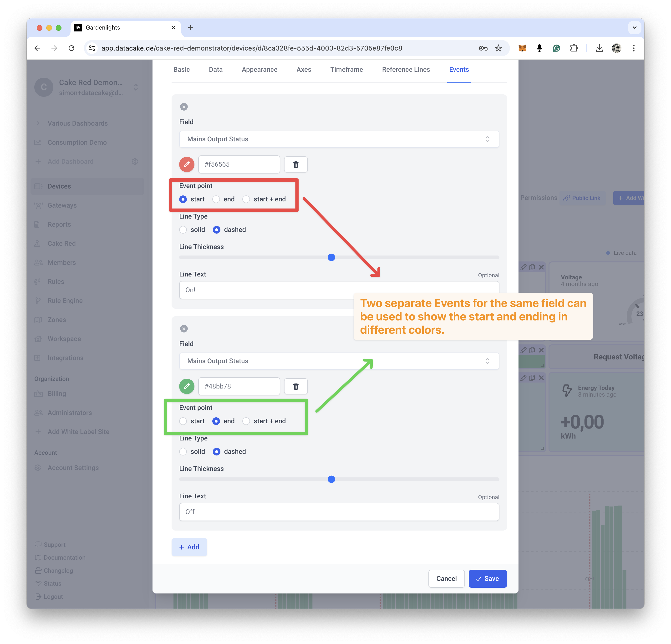Switch to the Appearance tab
671x644 pixels.
pyautogui.click(x=259, y=70)
